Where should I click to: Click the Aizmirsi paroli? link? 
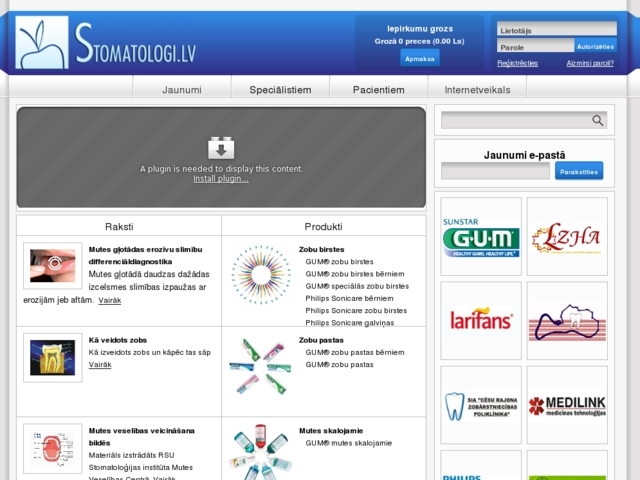[x=590, y=63]
